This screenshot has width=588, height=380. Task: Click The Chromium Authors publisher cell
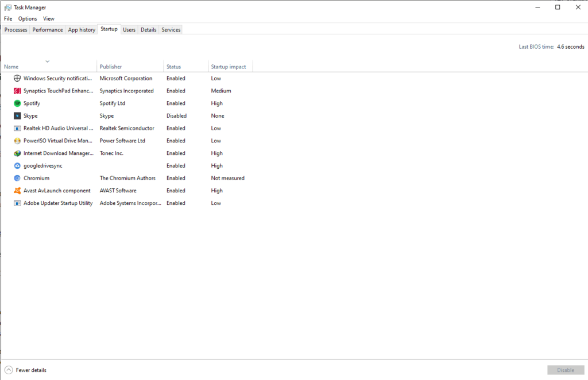coord(127,178)
